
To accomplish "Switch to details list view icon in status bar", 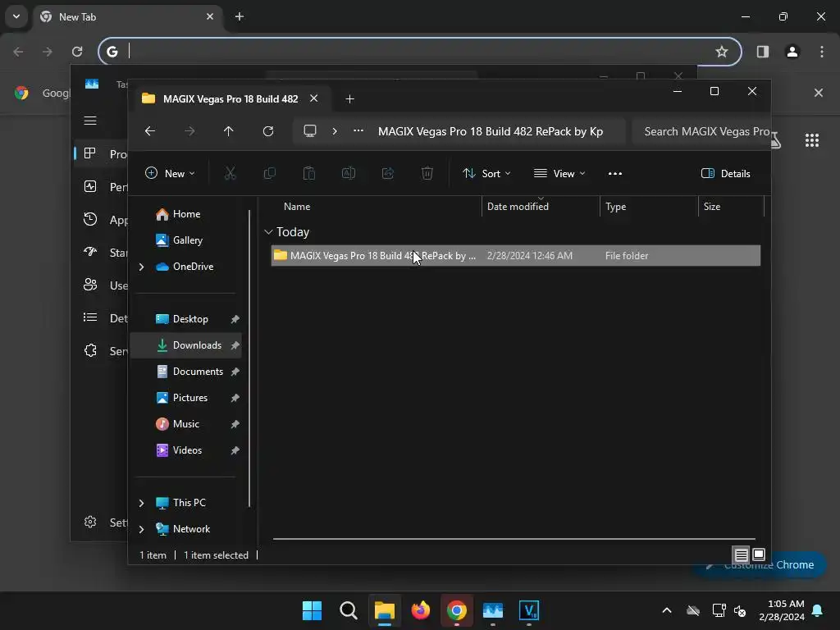I will pos(741,555).
